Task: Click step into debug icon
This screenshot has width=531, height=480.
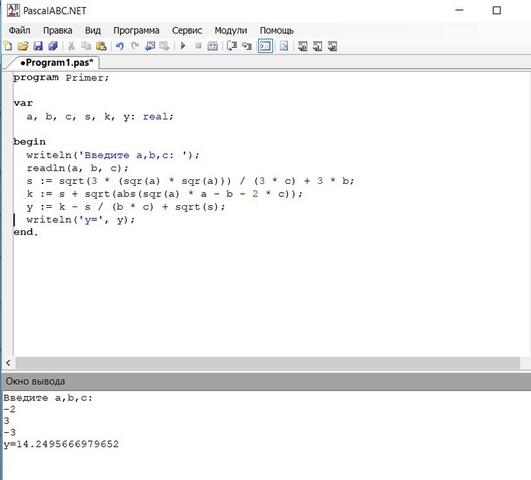Action: point(247,46)
